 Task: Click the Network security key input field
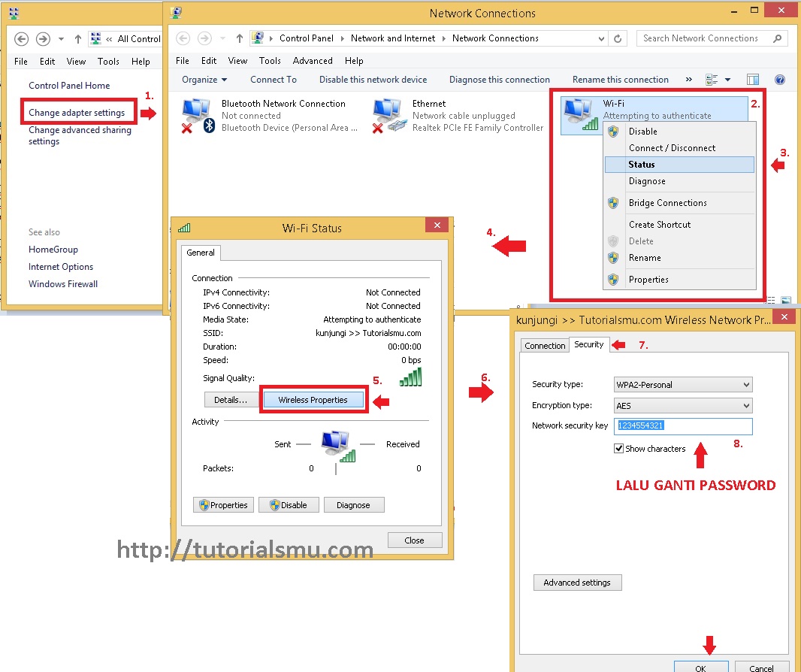(x=682, y=426)
